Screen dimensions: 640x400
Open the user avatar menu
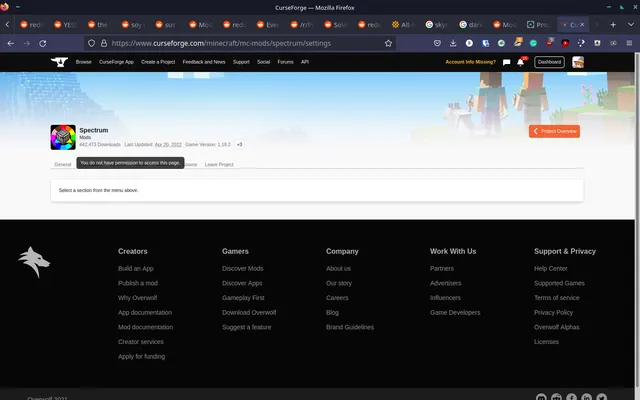click(x=578, y=62)
